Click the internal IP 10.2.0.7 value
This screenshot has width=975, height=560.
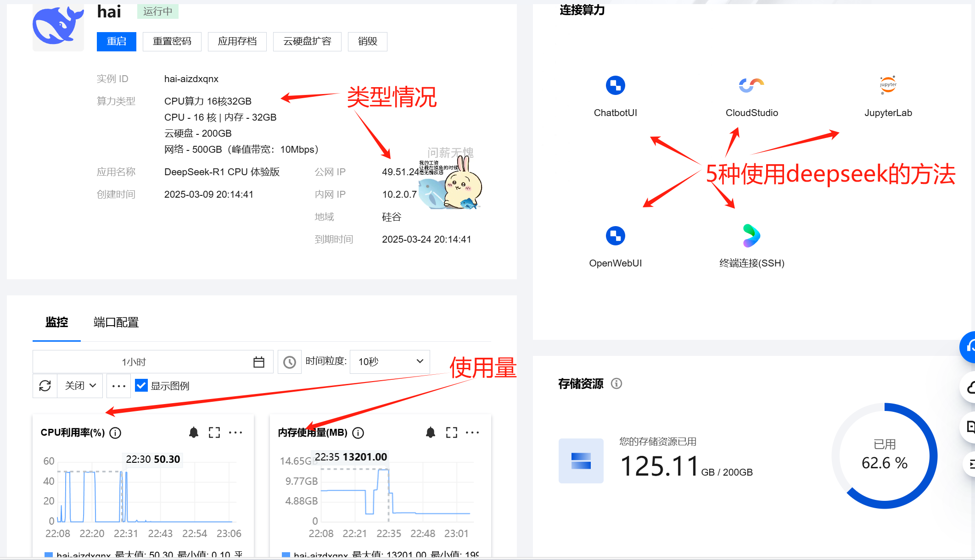click(399, 194)
